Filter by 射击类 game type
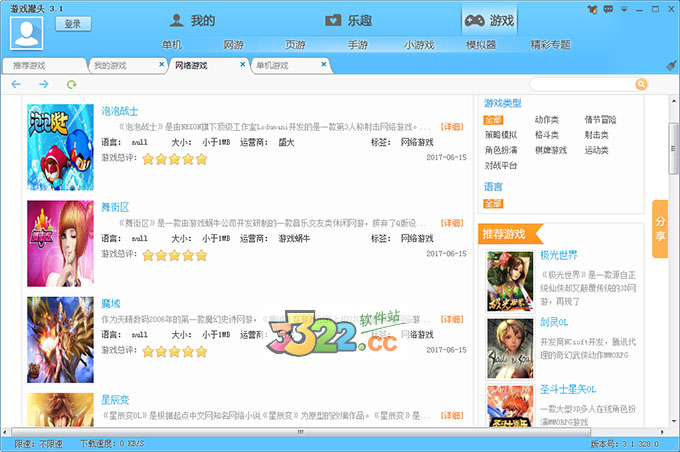Image resolution: width=680 pixels, height=452 pixels. click(596, 135)
